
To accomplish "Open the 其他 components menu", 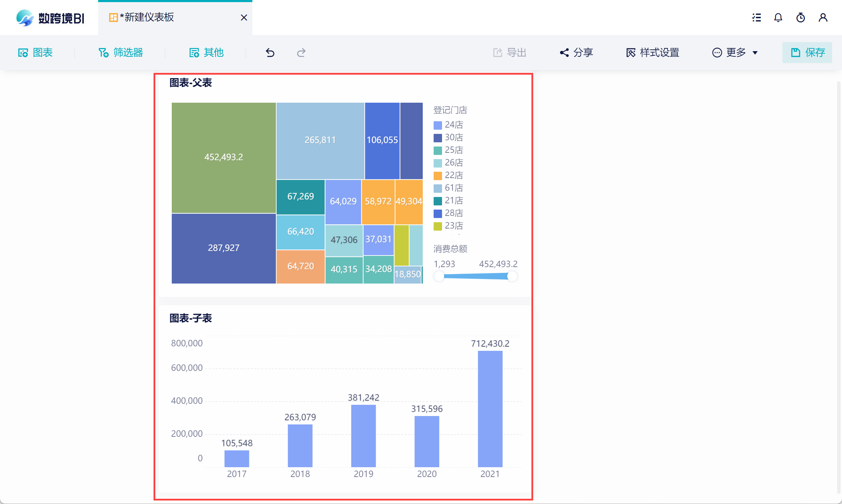I will tap(206, 53).
